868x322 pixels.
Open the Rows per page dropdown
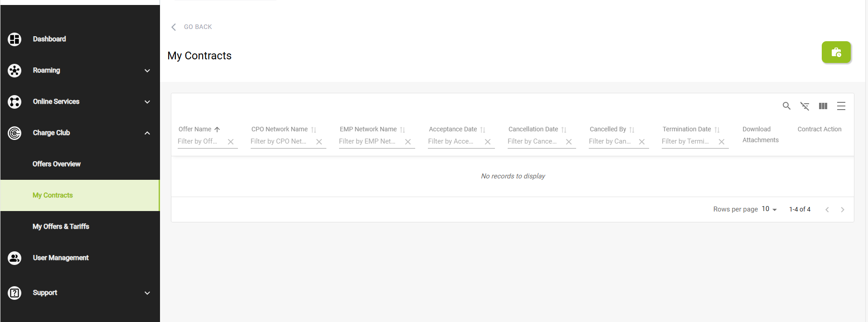pos(769,209)
